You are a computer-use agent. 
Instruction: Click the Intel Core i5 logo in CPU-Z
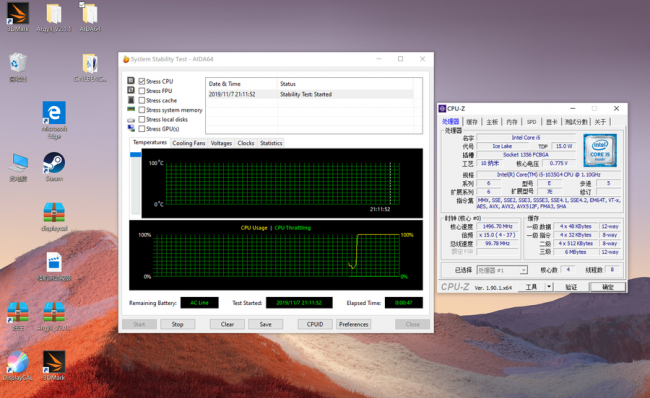[x=600, y=150]
